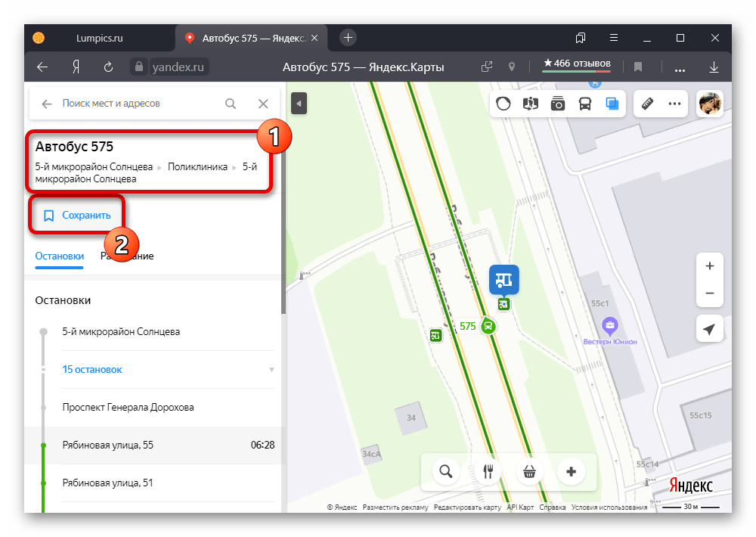The width and height of the screenshot is (756, 537).
Task: Click the grocery basket shortcut
Action: click(x=529, y=472)
